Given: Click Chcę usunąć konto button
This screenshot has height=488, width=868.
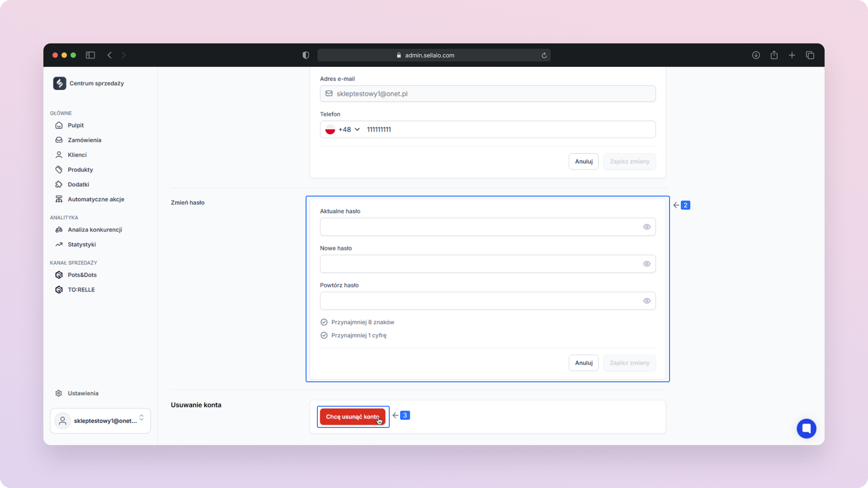Looking at the screenshot, I should (353, 417).
